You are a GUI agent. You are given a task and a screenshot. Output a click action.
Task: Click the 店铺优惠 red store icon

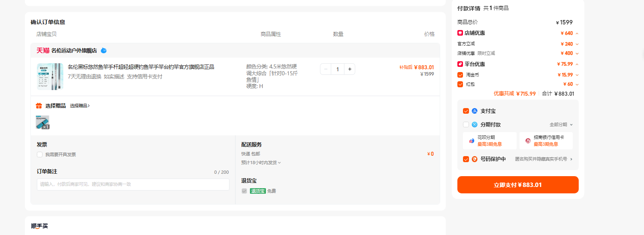tap(460, 33)
